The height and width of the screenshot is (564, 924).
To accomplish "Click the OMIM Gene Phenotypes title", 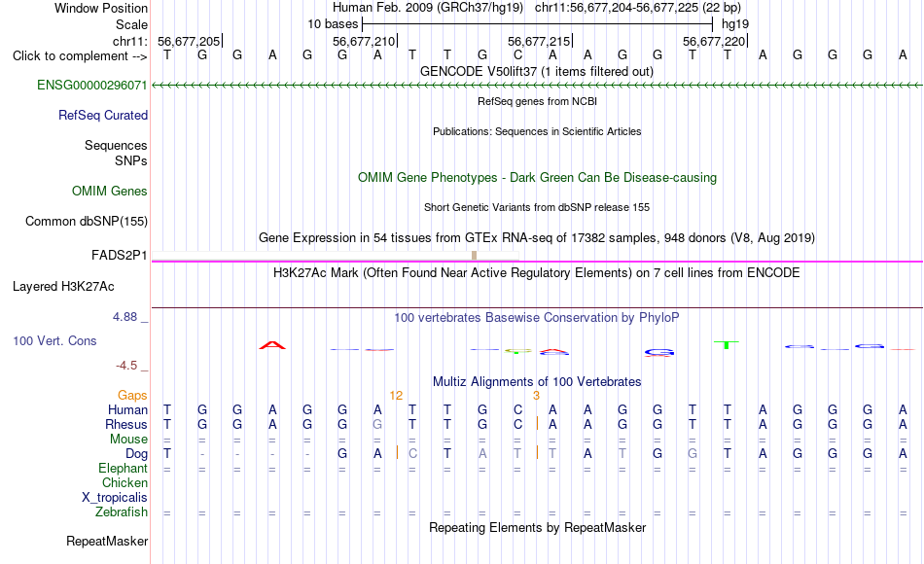I will pos(537,177).
